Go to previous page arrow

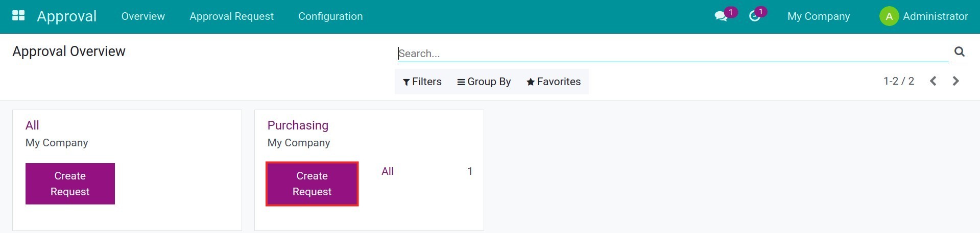(933, 81)
